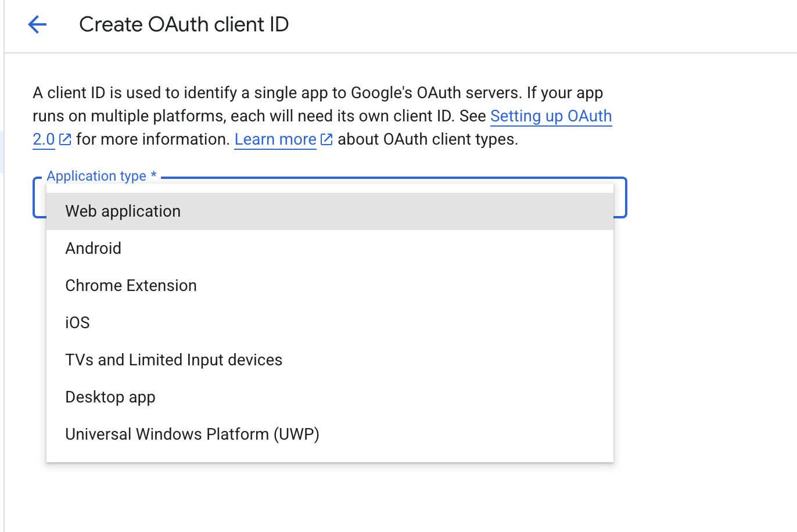Select iOS application type
This screenshot has width=797, height=532.
coord(330,323)
